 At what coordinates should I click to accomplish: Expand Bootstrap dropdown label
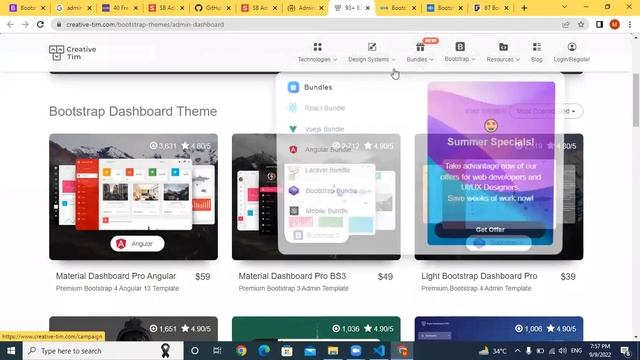(460, 59)
